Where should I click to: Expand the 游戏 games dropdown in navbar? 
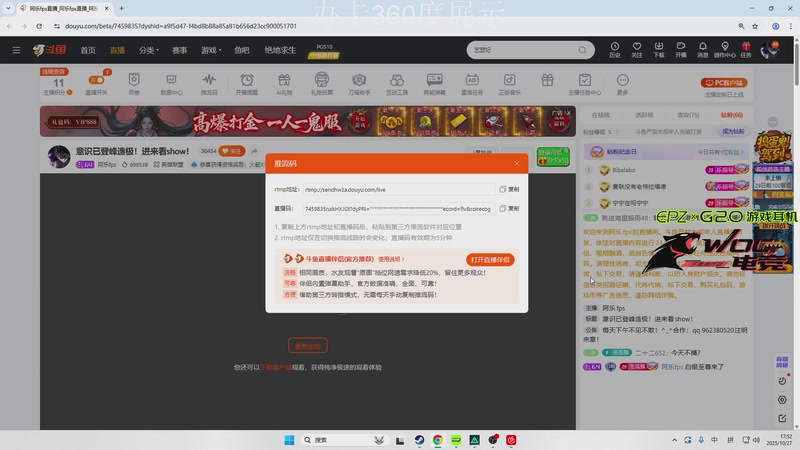coord(211,50)
